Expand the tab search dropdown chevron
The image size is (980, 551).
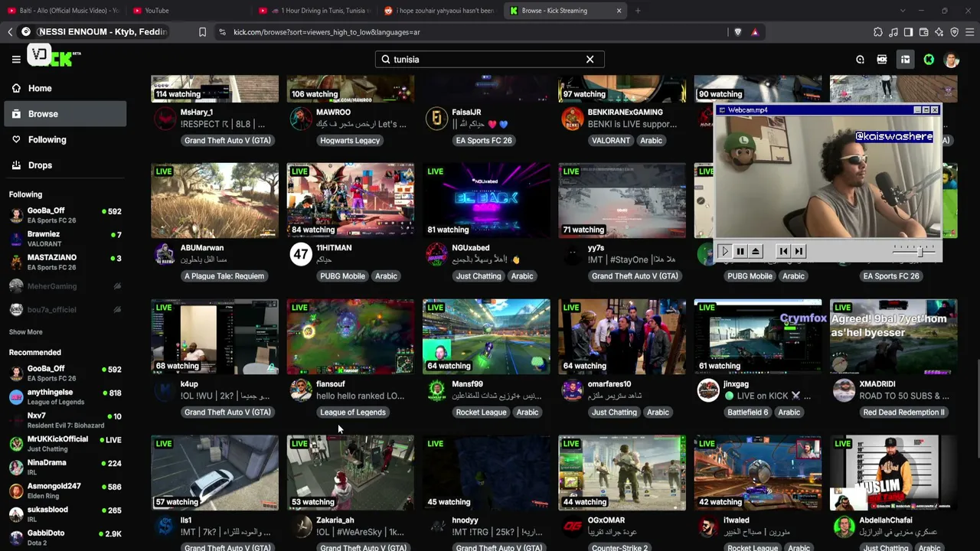[x=903, y=11]
